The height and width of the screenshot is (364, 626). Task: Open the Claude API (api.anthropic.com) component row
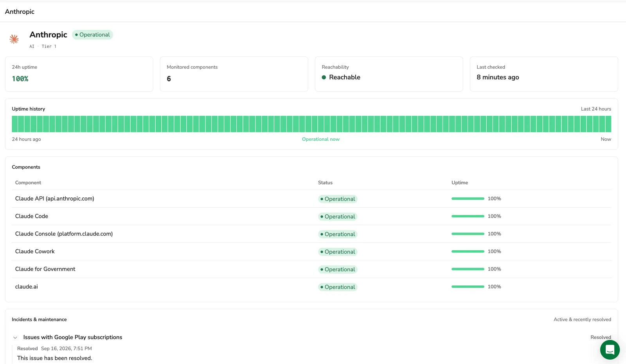pos(311,199)
